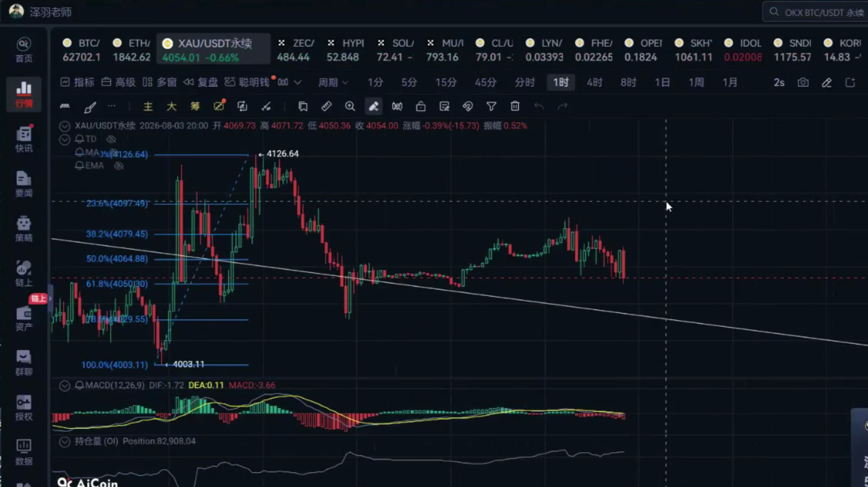Open the 策略 strategy sidebar icon
The height and width of the screenshot is (487, 868).
pos(24,228)
